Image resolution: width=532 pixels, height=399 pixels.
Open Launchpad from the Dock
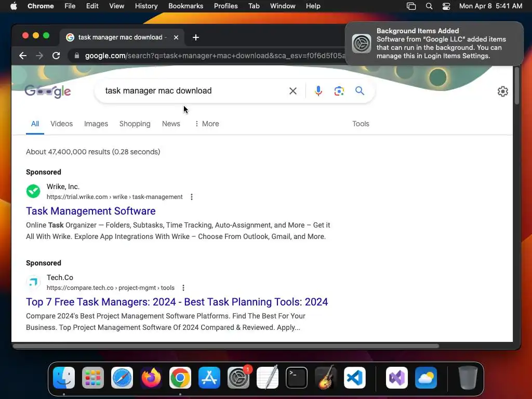[93, 378]
